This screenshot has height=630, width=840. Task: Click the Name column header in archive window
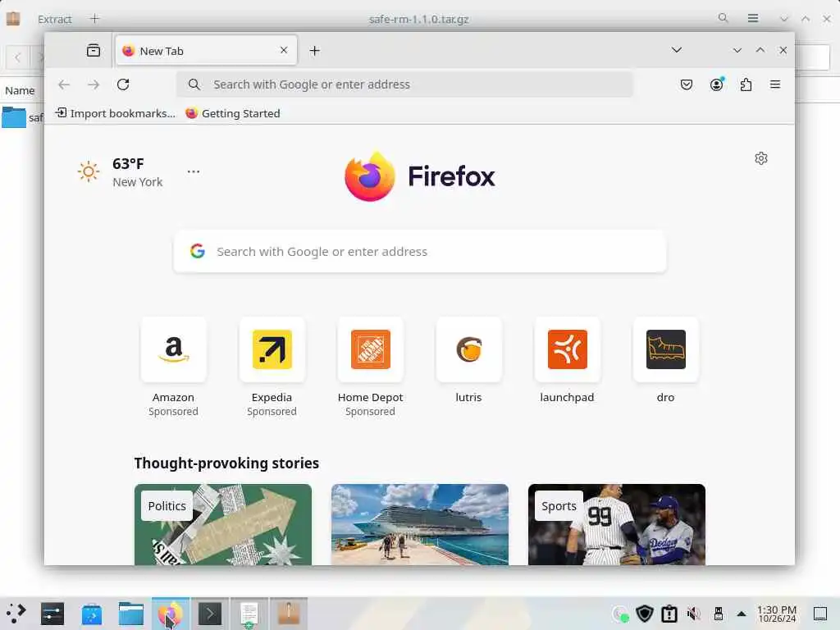pyautogui.click(x=20, y=90)
